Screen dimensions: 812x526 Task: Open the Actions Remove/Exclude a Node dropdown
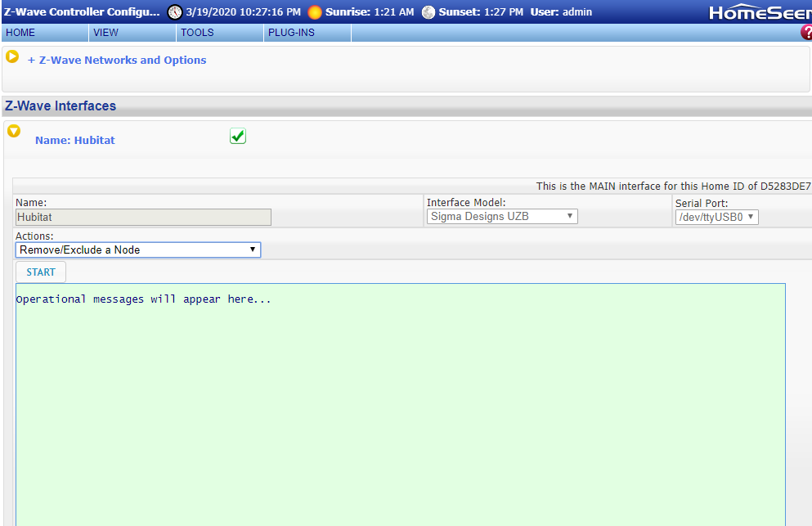click(x=138, y=250)
